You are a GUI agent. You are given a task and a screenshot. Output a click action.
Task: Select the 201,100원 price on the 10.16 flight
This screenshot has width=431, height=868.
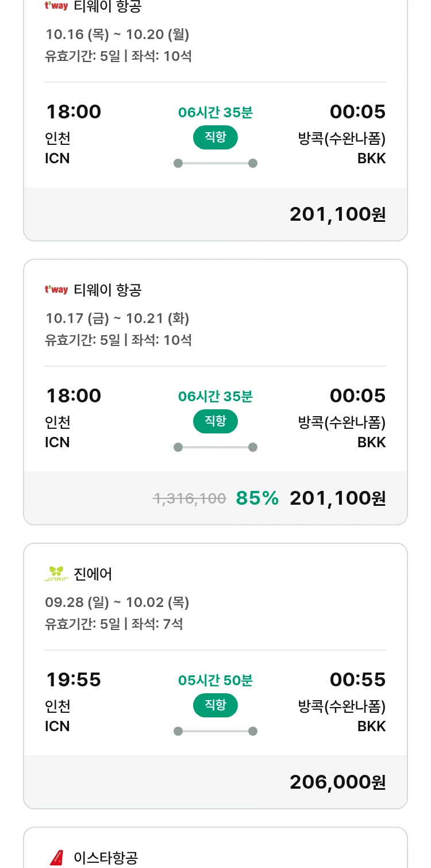[337, 214]
